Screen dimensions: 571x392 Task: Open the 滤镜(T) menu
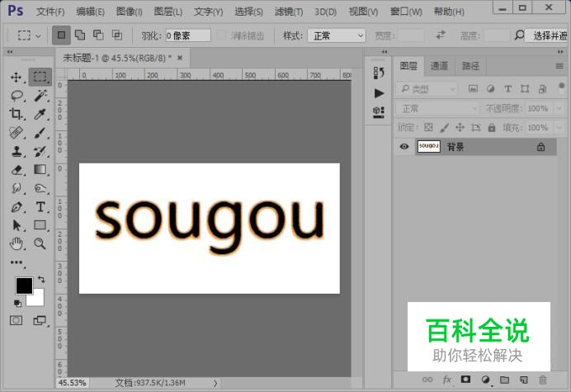pos(289,12)
